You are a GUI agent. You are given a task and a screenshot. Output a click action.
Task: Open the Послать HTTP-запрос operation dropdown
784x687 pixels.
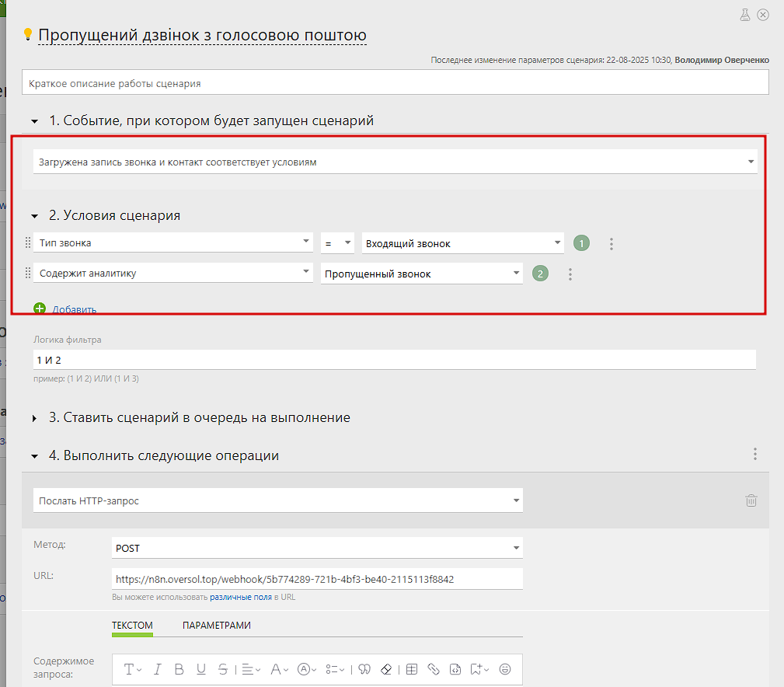coord(278,500)
